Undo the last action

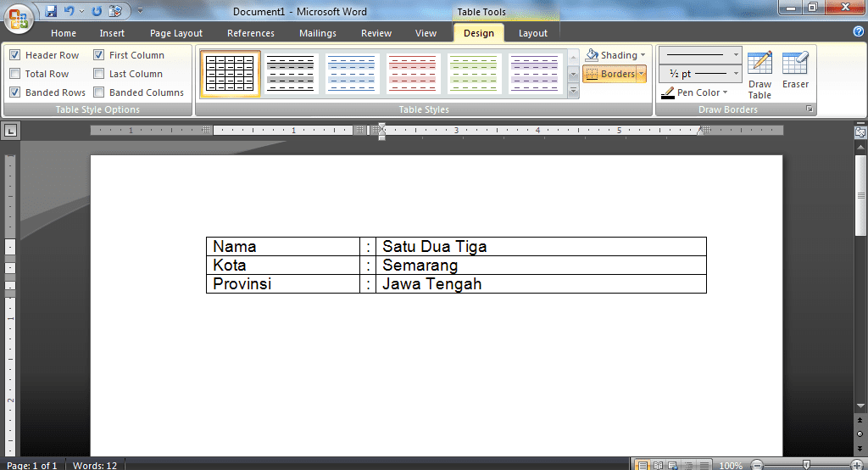(x=69, y=11)
